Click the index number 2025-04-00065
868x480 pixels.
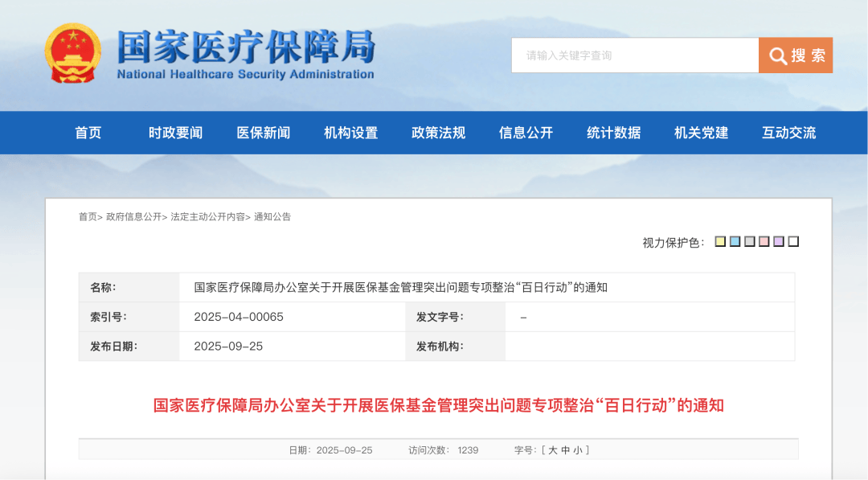(239, 317)
